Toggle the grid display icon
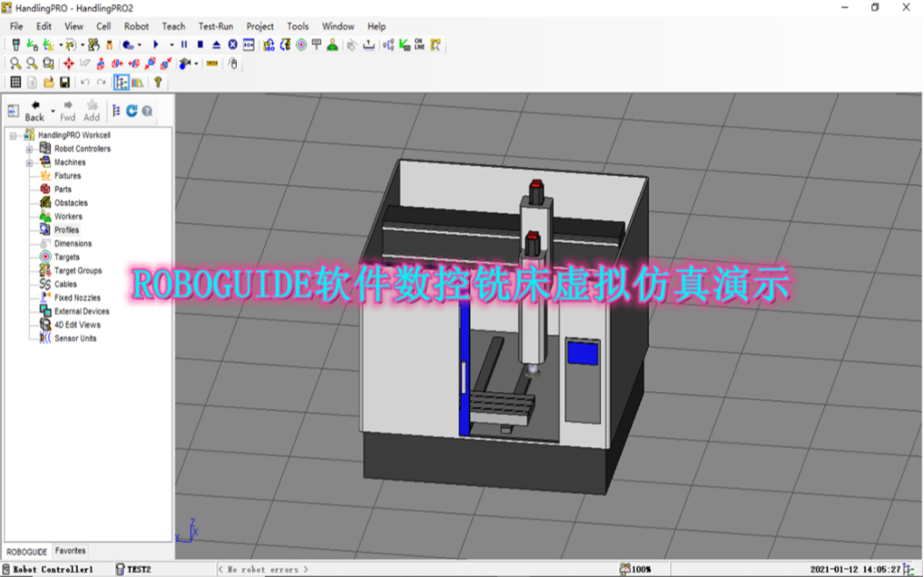The width and height of the screenshot is (924, 577). tap(17, 82)
